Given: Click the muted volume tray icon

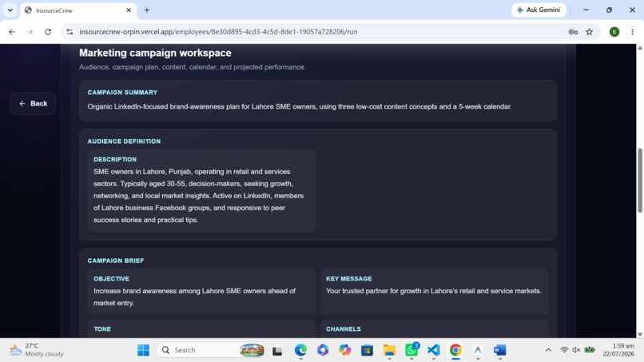Looking at the screenshot, I should pos(576,350).
